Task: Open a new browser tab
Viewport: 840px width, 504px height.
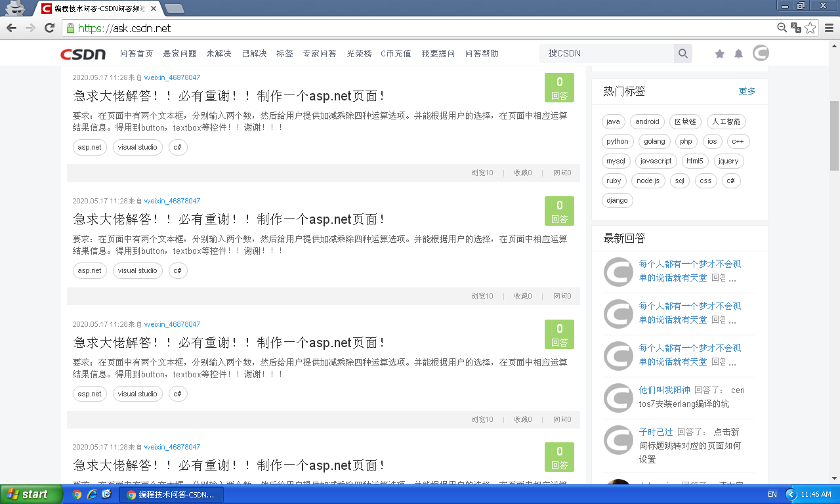Action: [x=174, y=9]
